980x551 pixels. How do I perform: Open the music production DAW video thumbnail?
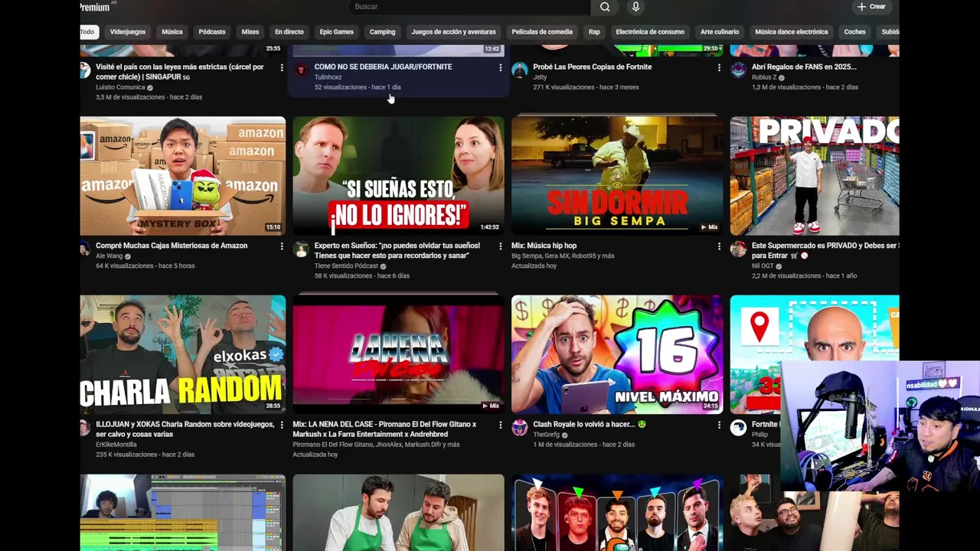(183, 513)
